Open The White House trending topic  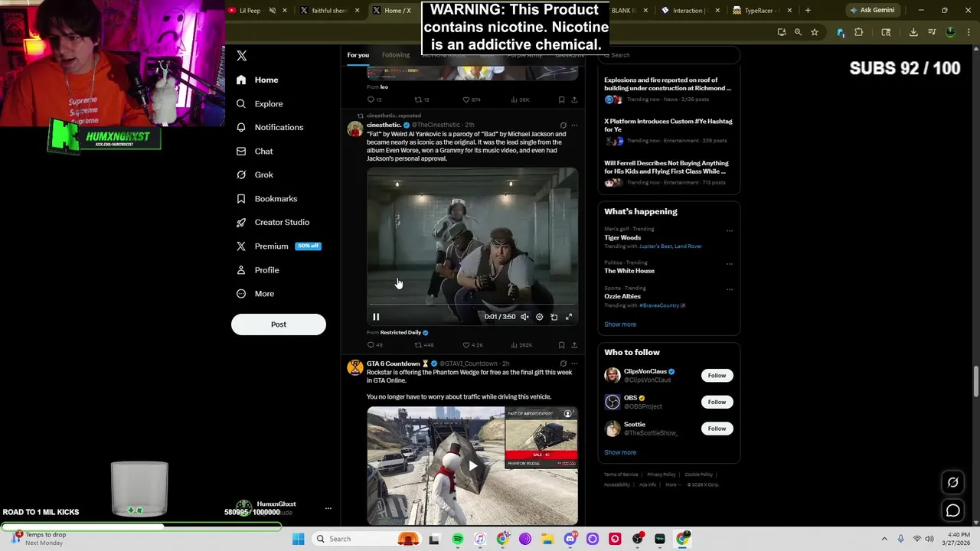pyautogui.click(x=629, y=271)
